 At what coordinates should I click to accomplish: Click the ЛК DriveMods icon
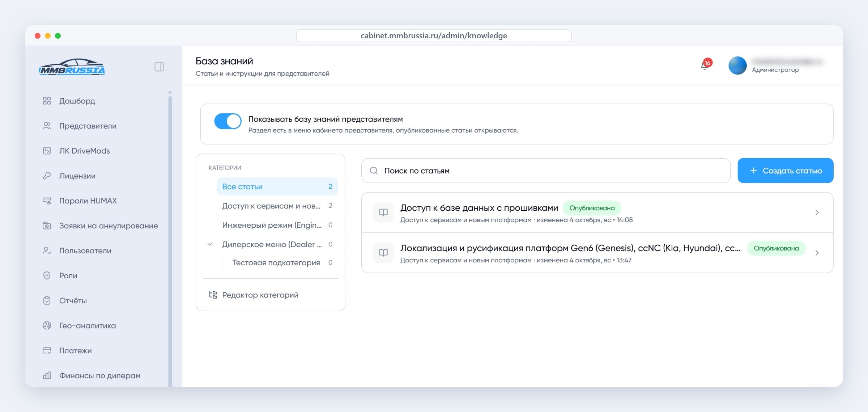click(x=47, y=151)
